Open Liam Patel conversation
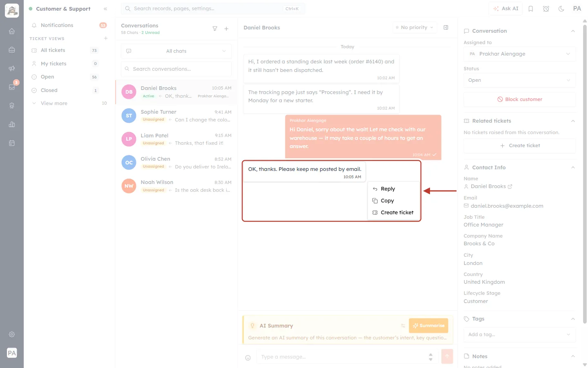The height and width of the screenshot is (368, 588). click(176, 139)
